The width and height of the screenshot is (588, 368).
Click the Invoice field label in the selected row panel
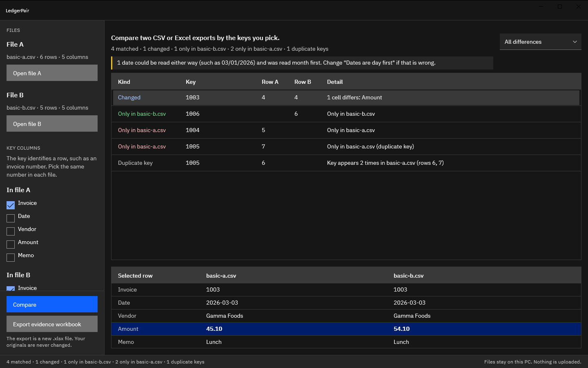[127, 289]
